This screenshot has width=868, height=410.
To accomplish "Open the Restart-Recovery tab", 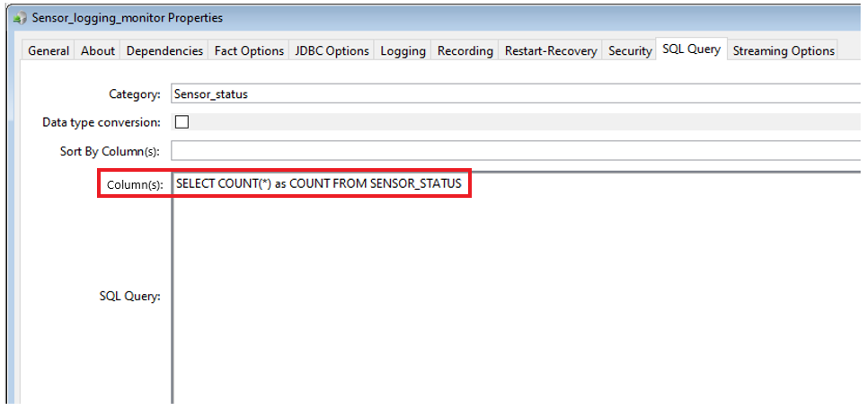I will 550,51.
